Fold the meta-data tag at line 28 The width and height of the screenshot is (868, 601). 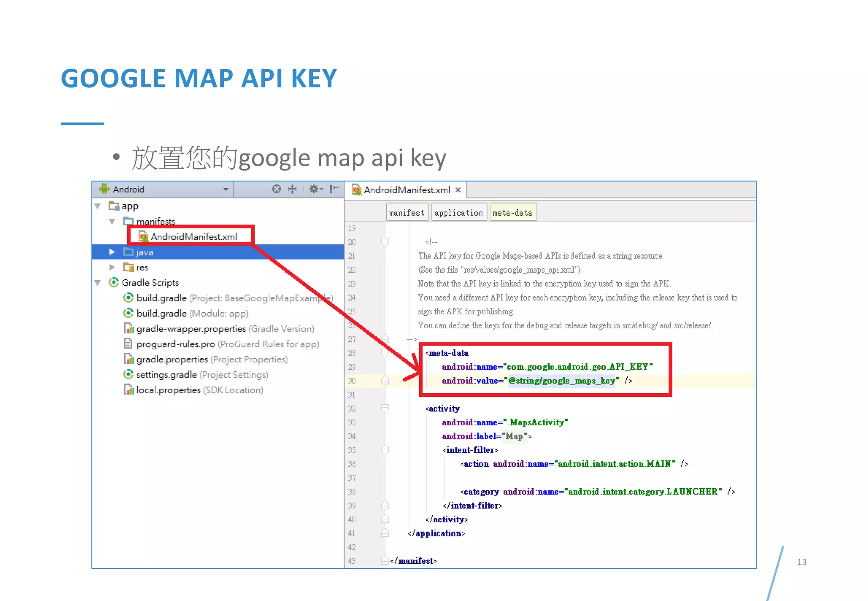385,353
